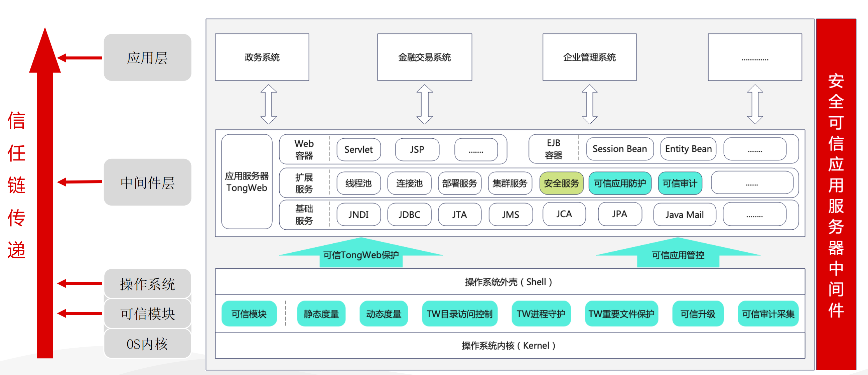
Task: Select the JPA box
Action: [x=620, y=214]
